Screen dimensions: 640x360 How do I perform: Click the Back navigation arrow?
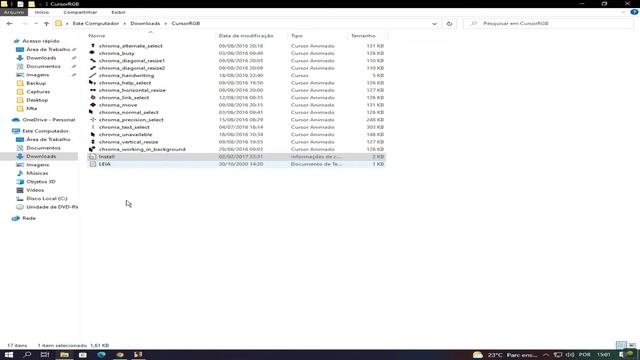(9, 24)
